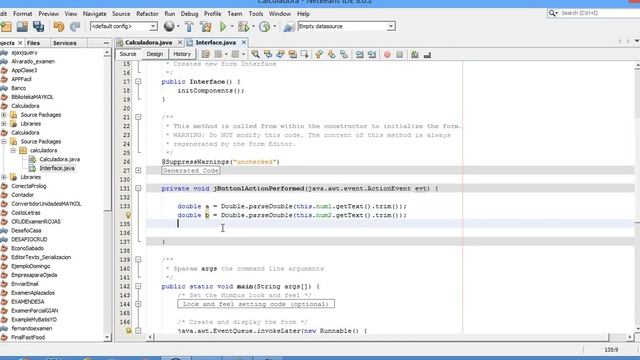Click the lightbulb hint on line 134
Viewport: 640px width, 360px height.
click(x=128, y=215)
